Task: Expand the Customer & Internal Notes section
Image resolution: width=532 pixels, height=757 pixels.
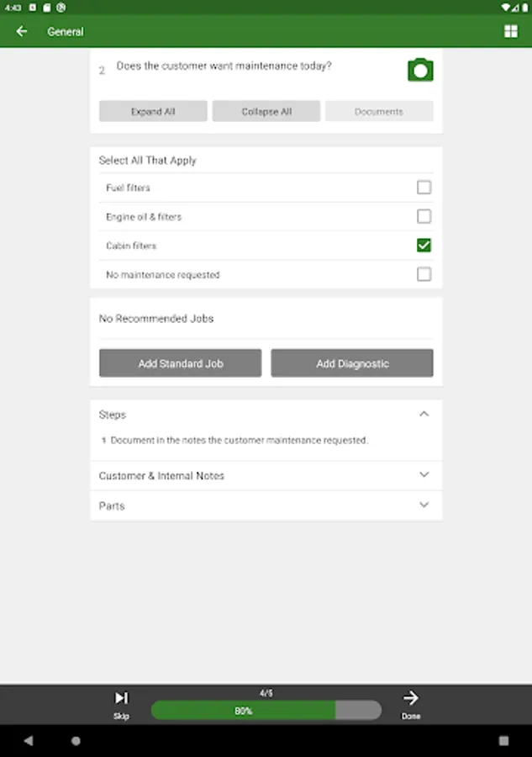Action: tap(424, 475)
